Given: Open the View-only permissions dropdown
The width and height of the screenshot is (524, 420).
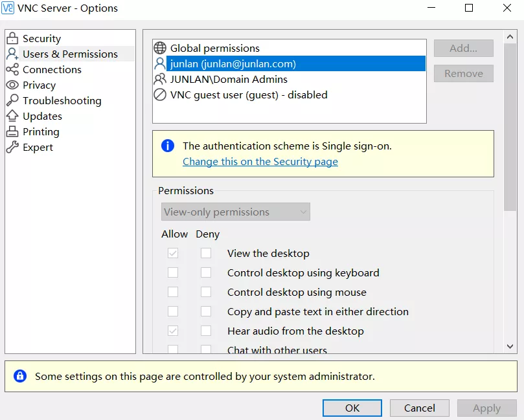Looking at the screenshot, I should (235, 212).
